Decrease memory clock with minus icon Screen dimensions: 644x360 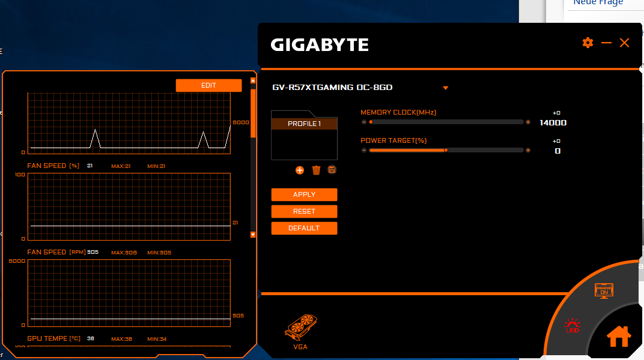pos(364,122)
